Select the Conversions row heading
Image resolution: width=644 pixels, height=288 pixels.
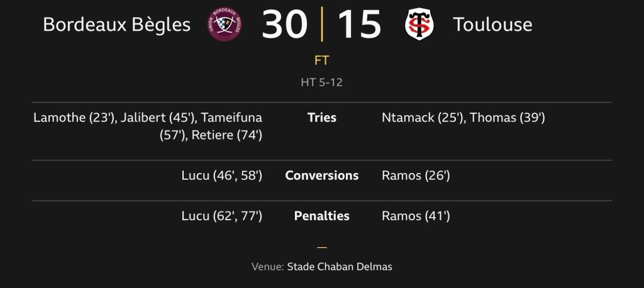322,175
